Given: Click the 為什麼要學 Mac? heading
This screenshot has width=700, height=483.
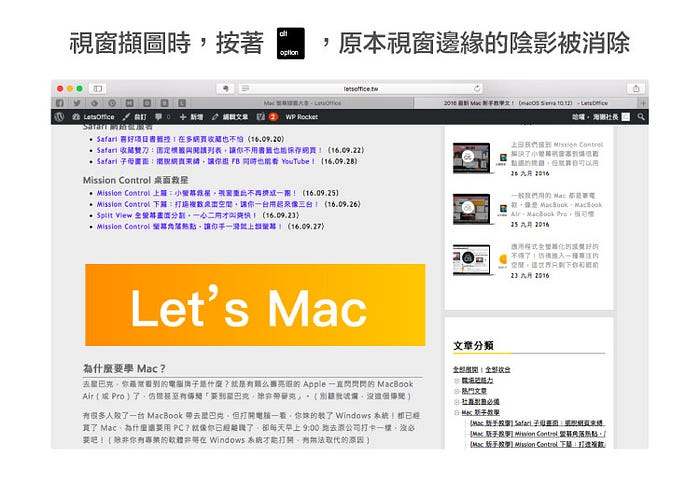Looking at the screenshot, I should point(124,369).
